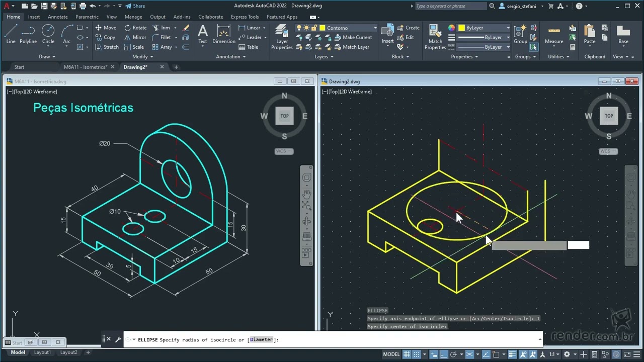Open the 1:1 annotation scale dropdown

(555, 354)
